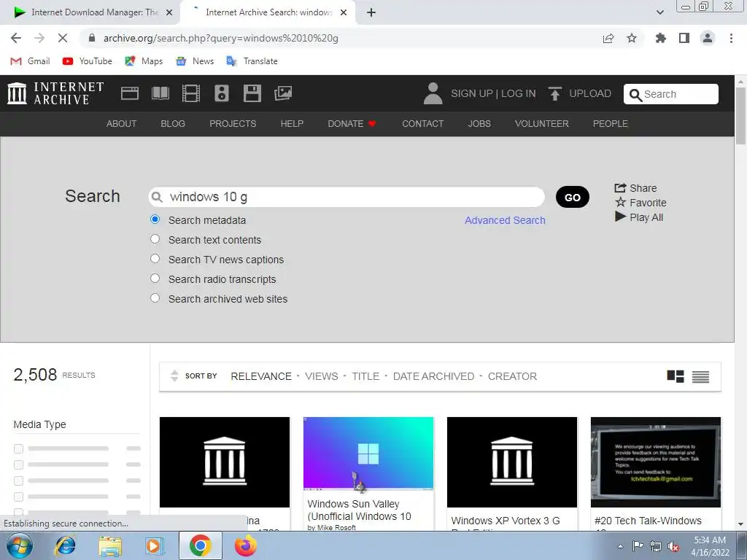The width and height of the screenshot is (747, 560).
Task: Sort results by DATE ARCHIVED
Action: tap(433, 376)
